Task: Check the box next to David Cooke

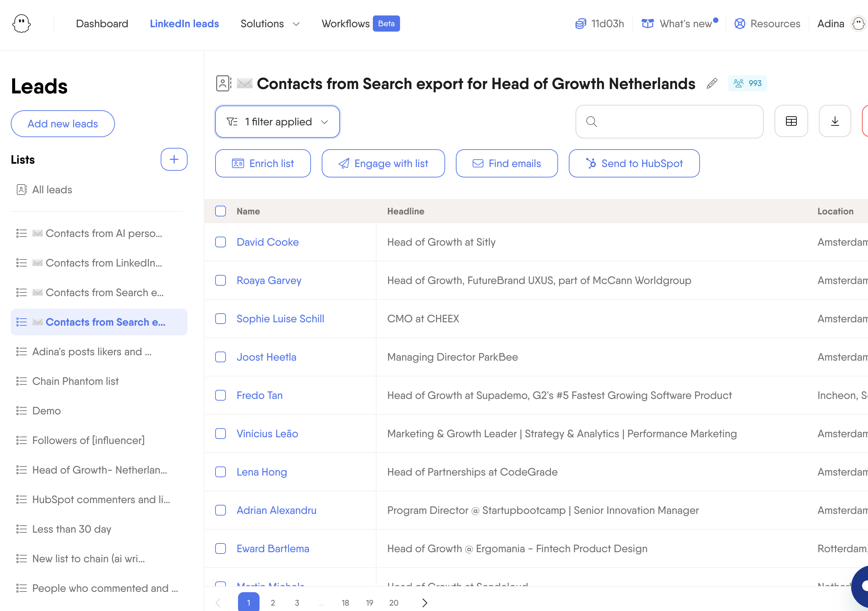Action: pos(221,242)
